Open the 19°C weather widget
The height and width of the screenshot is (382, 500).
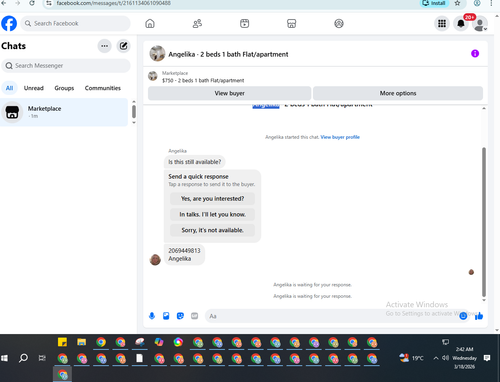click(x=411, y=358)
